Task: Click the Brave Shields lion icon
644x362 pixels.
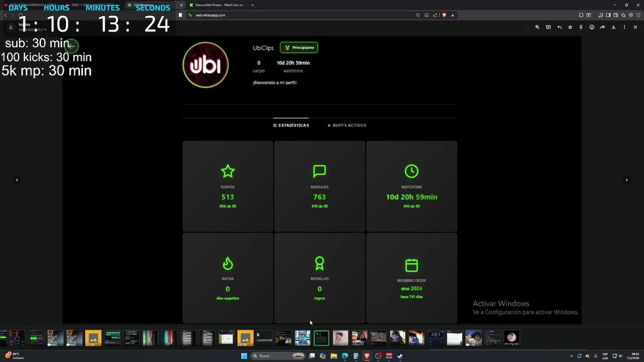Action: pos(444,15)
